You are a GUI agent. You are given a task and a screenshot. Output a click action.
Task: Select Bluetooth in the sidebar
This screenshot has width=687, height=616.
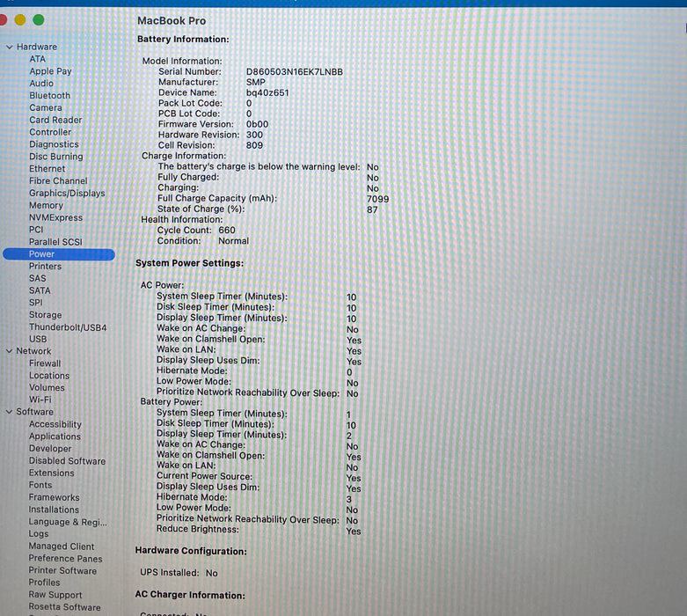pos(49,96)
